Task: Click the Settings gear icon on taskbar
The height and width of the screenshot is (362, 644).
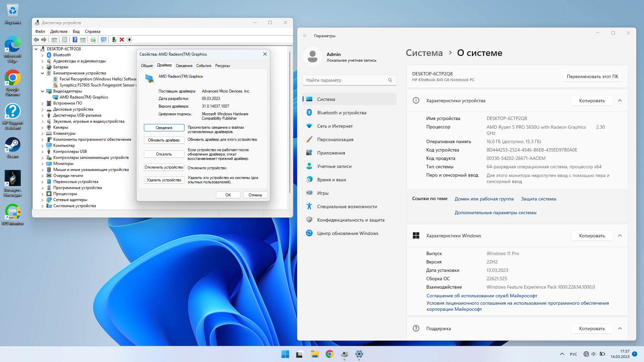Action: coord(359,354)
